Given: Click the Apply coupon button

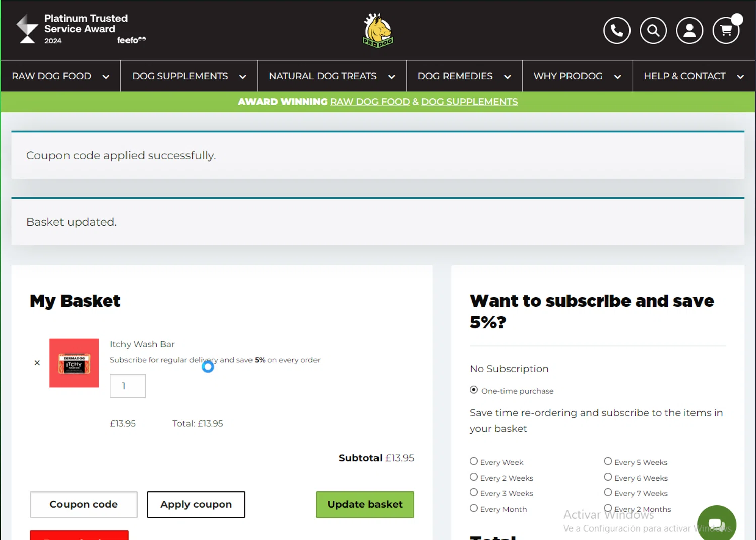Looking at the screenshot, I should (x=196, y=504).
